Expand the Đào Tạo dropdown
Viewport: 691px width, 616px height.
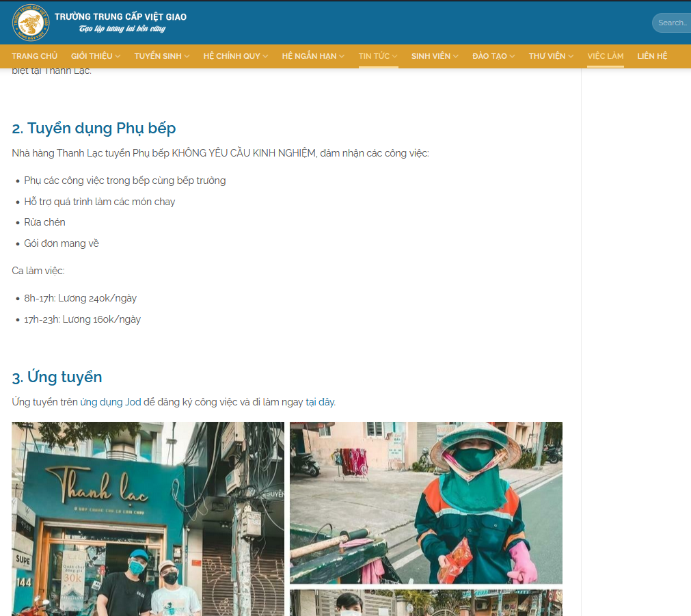[x=493, y=56]
